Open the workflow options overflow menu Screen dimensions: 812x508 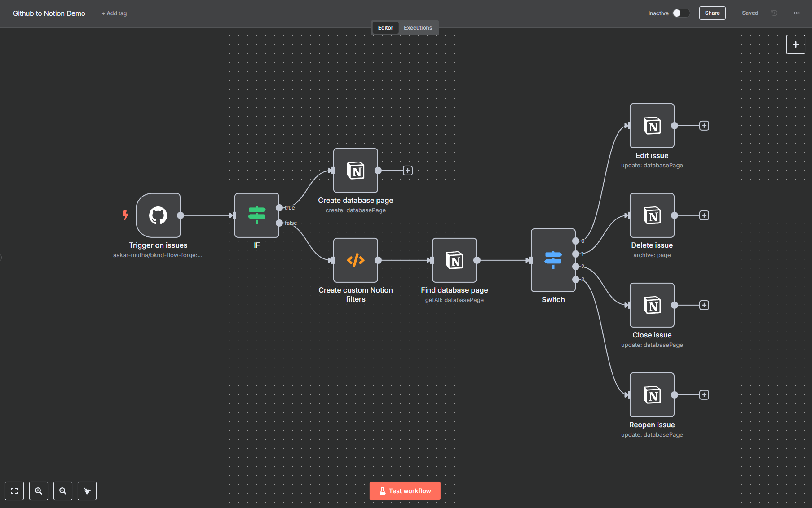click(797, 13)
